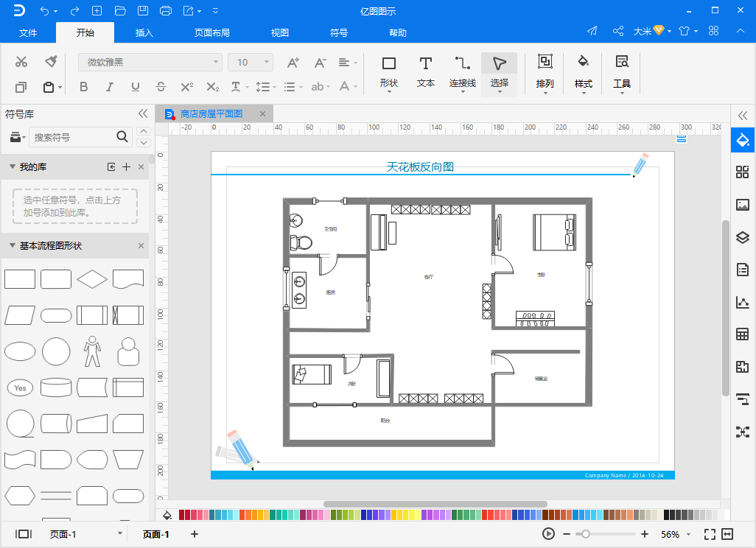Toggle italic formatting
Image resolution: width=756 pixels, height=548 pixels.
tap(110, 87)
